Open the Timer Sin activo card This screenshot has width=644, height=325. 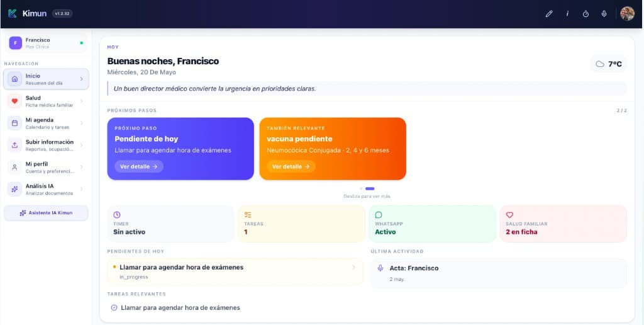[x=170, y=224]
